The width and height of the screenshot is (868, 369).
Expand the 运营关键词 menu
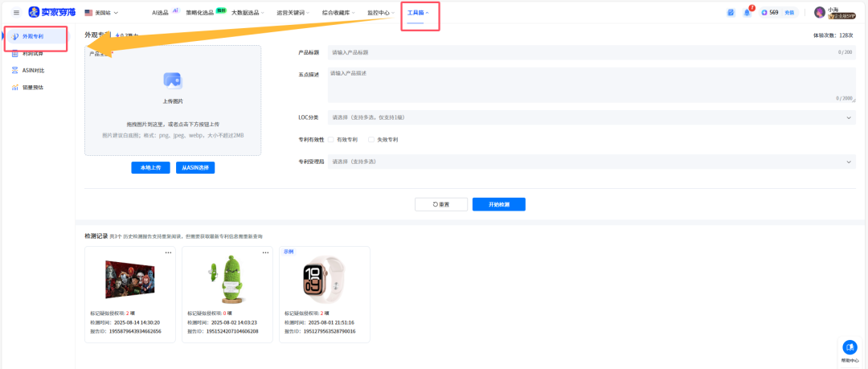click(x=293, y=12)
